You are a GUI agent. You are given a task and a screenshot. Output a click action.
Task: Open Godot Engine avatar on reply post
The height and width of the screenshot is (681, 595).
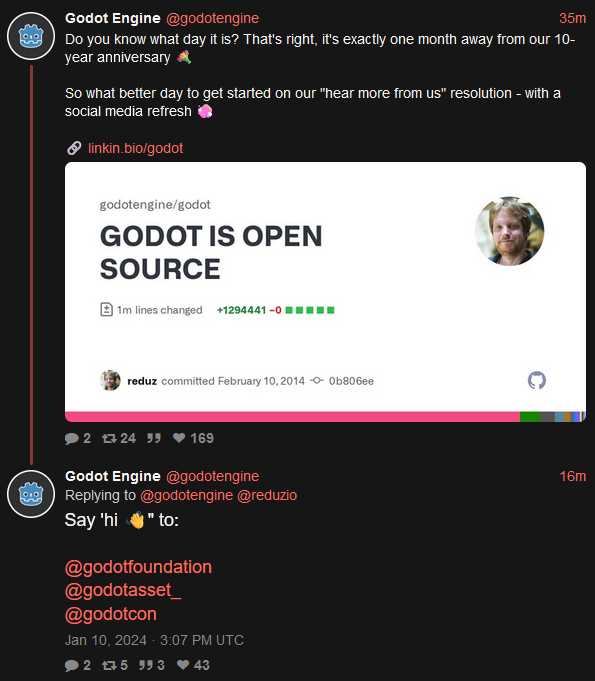click(31, 494)
